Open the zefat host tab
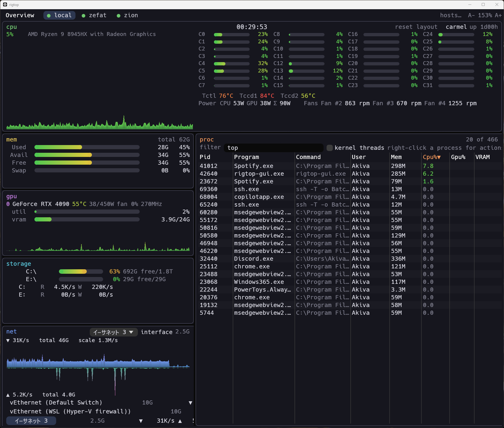The height and width of the screenshot is (428, 504). pyautogui.click(x=94, y=15)
